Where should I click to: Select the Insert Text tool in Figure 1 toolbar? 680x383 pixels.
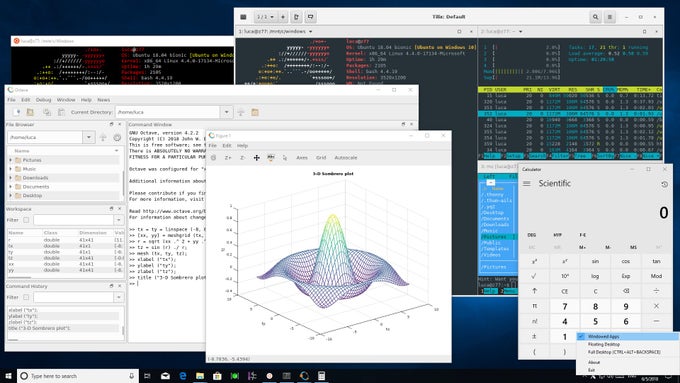(x=271, y=157)
